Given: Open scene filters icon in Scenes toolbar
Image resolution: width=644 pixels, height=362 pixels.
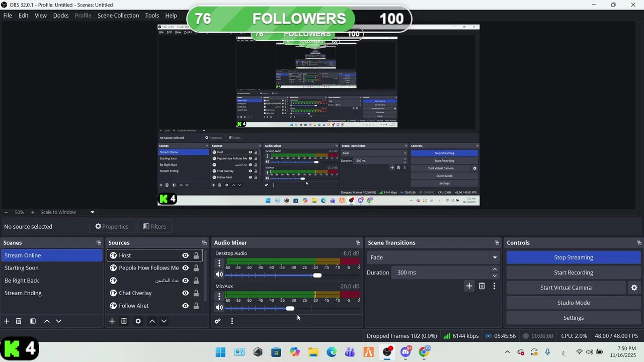Looking at the screenshot, I should click(x=33, y=321).
